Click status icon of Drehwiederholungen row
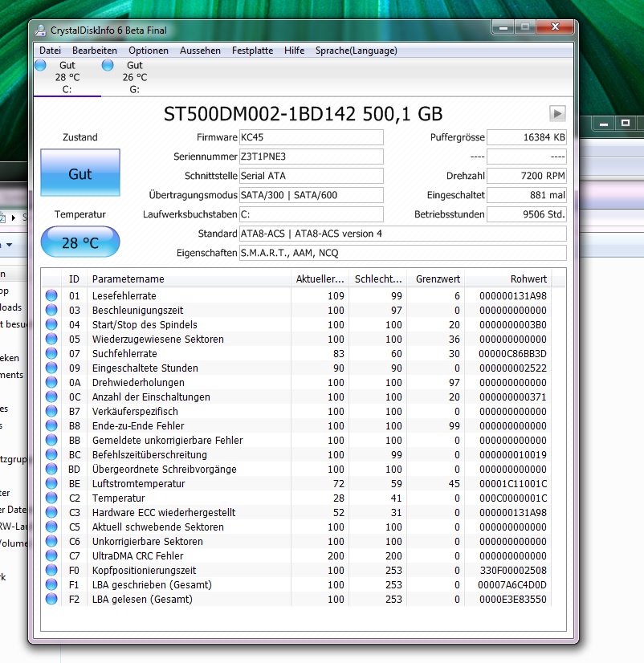Screen dimensions: 644x663 tap(51, 382)
